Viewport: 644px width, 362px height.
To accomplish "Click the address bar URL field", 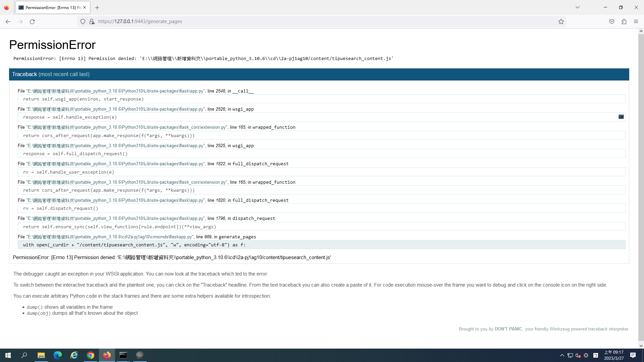I will (302, 21).
